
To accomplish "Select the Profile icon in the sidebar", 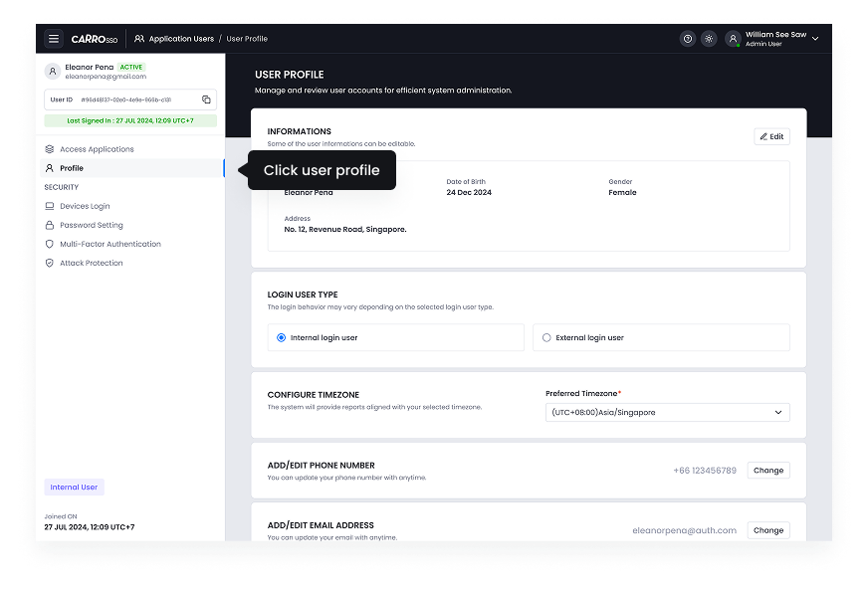I will (49, 168).
